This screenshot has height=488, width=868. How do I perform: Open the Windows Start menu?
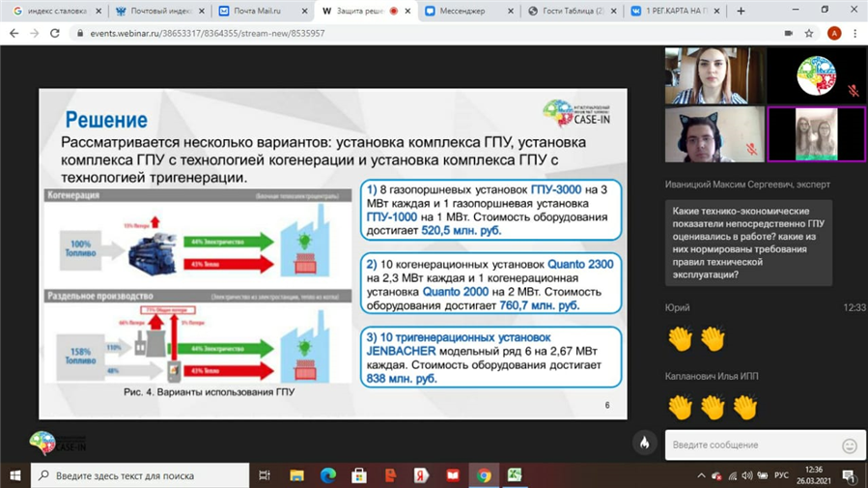[14, 475]
